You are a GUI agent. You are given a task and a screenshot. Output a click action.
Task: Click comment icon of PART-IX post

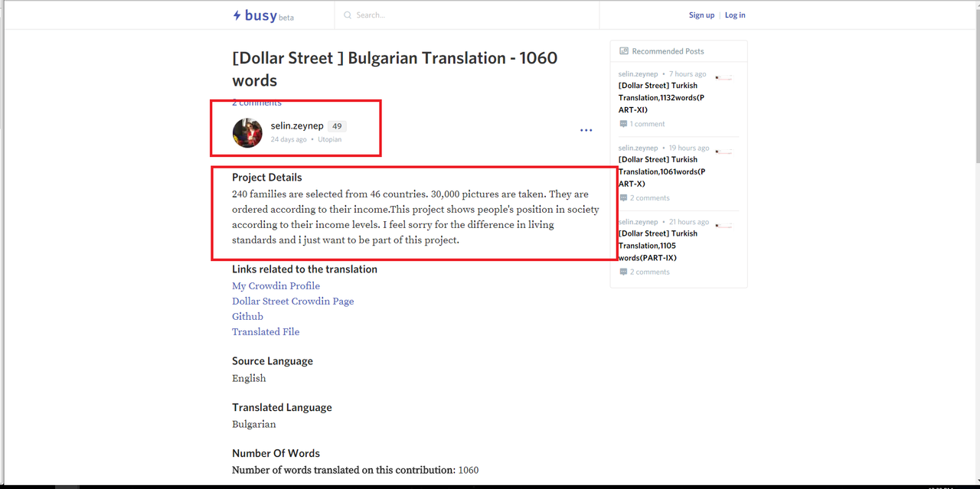coord(623,272)
